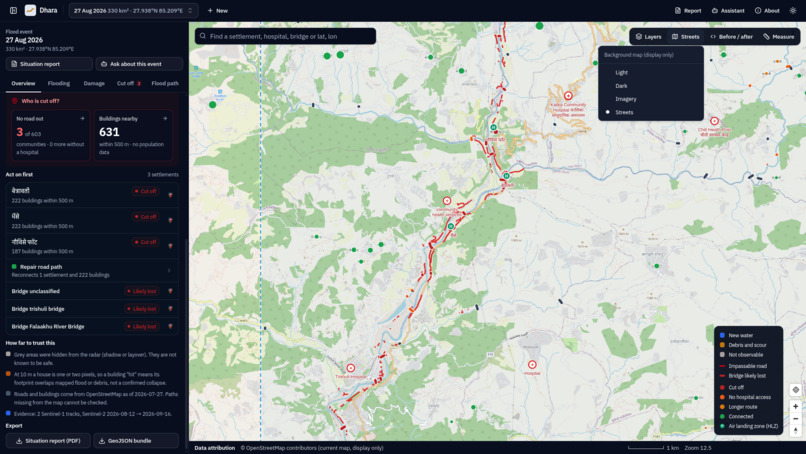Zoom out with the minus button
This screenshot has width=806, height=454.
795,419
